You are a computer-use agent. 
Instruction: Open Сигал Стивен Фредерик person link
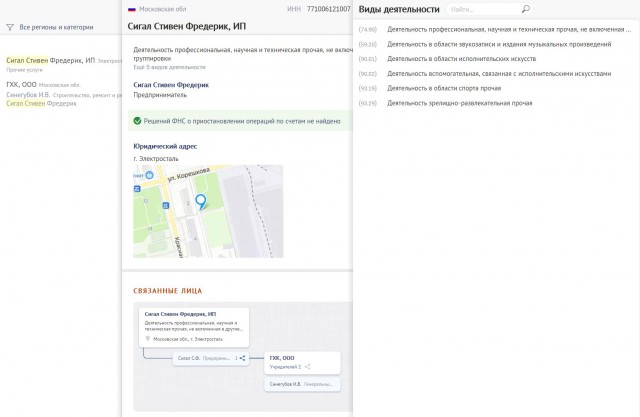(171, 85)
